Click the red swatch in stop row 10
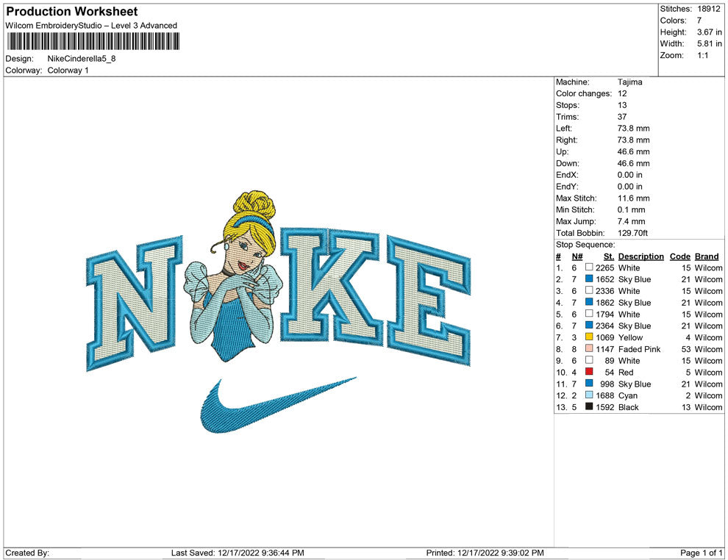Screen dimensions: 728x560 (589, 372)
